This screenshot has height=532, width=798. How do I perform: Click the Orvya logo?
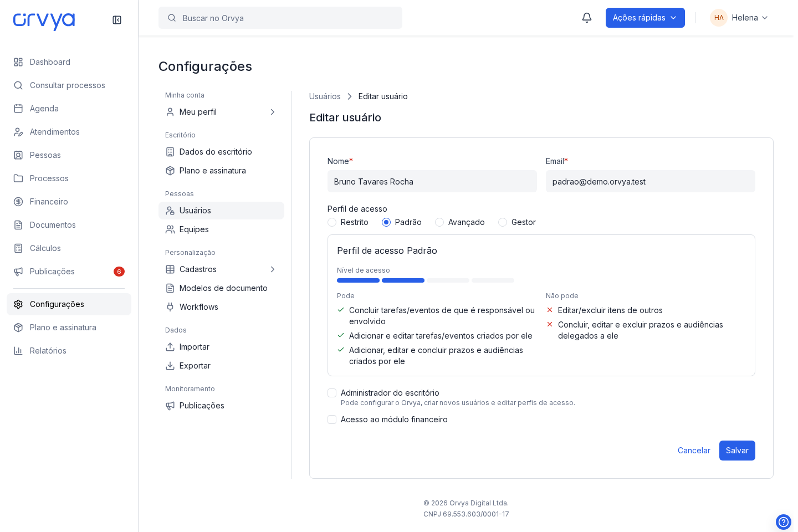tap(44, 21)
